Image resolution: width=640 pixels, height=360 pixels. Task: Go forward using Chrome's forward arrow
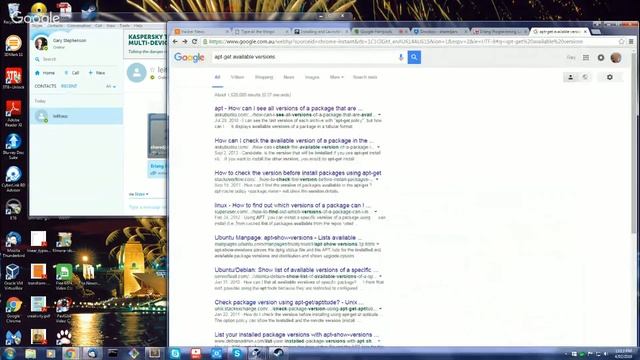pos(184,42)
